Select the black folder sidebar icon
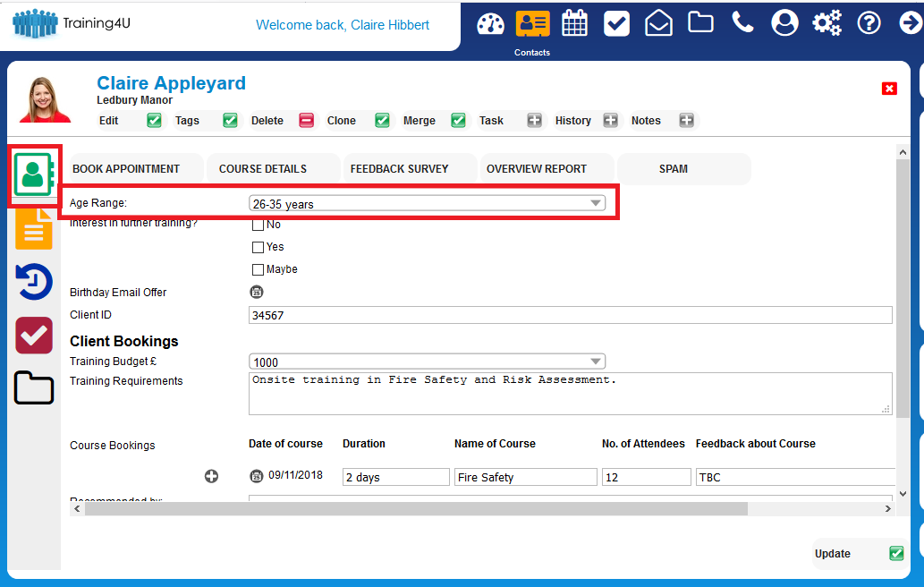 click(34, 387)
